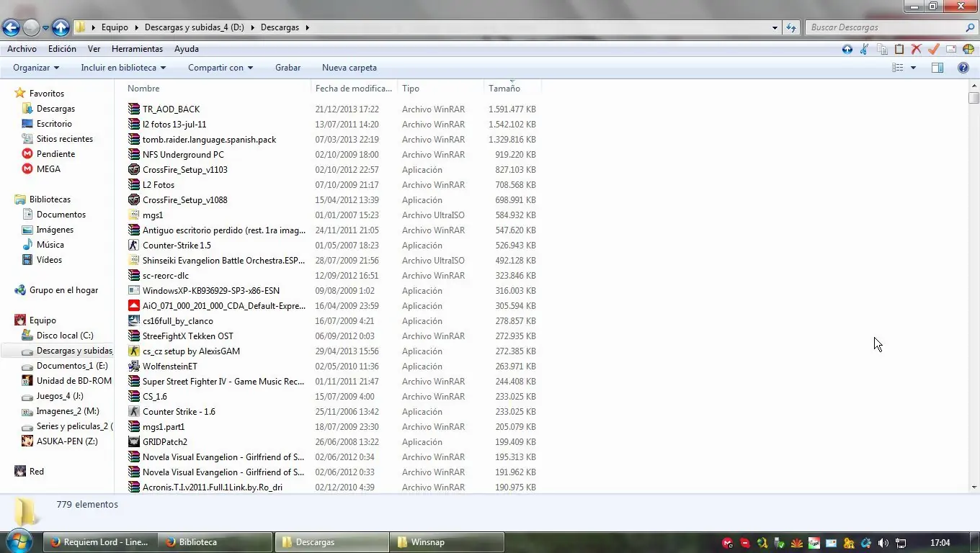Open the Edición menu
980x553 pixels.
coord(62,49)
